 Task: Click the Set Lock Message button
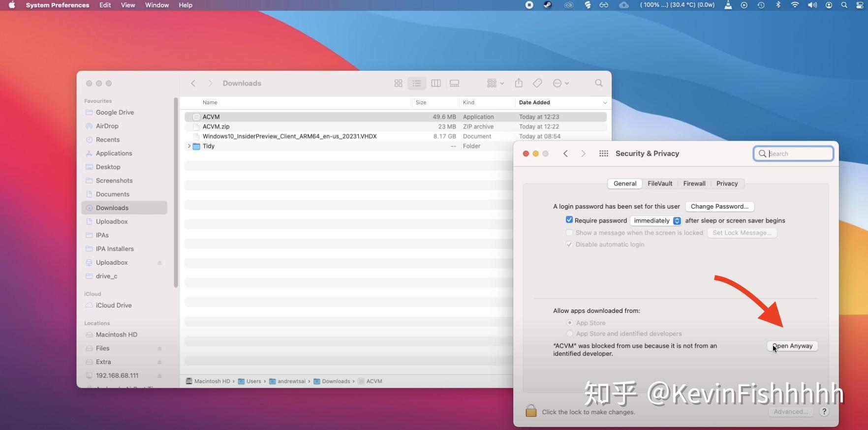pyautogui.click(x=742, y=233)
